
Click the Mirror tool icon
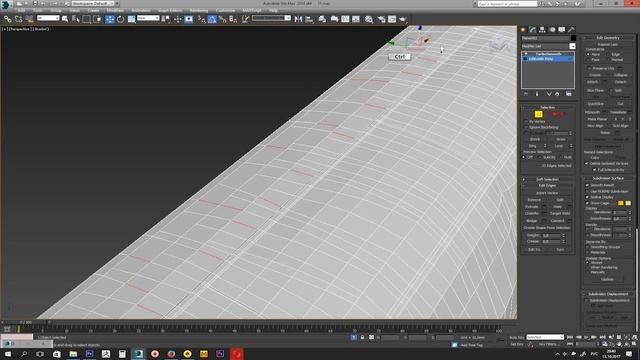click(x=298, y=19)
